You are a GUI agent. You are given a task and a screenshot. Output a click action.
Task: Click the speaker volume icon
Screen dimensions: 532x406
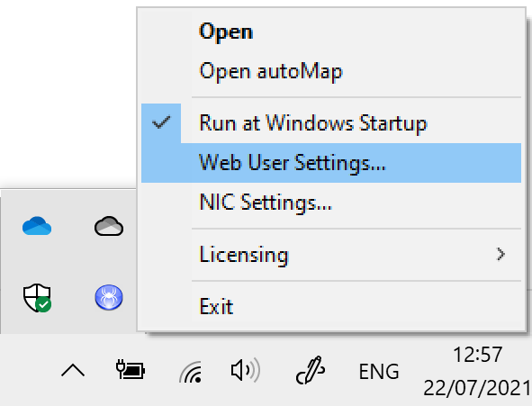coord(246,370)
